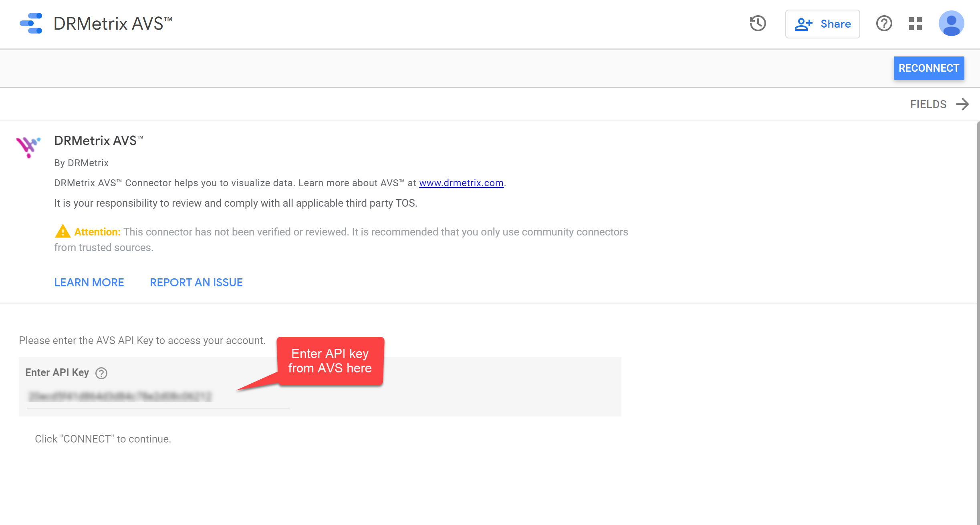
Task: Click the DRMetrix connector logo
Action: 28,147
